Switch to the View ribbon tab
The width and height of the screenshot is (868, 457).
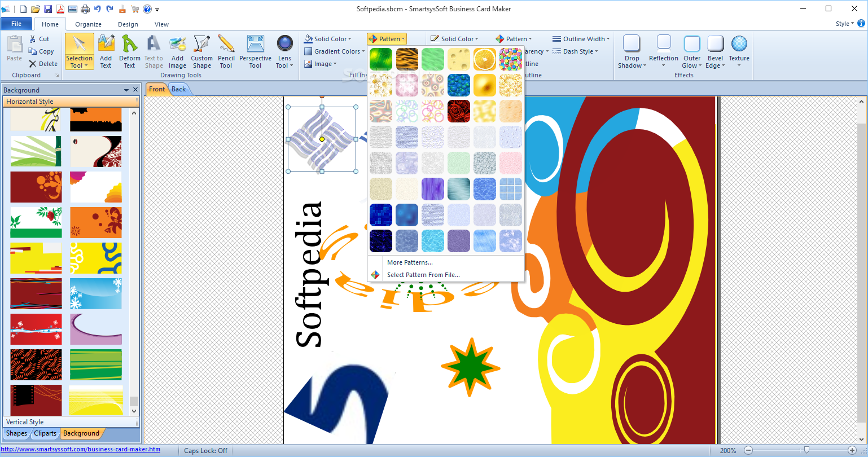[162, 24]
